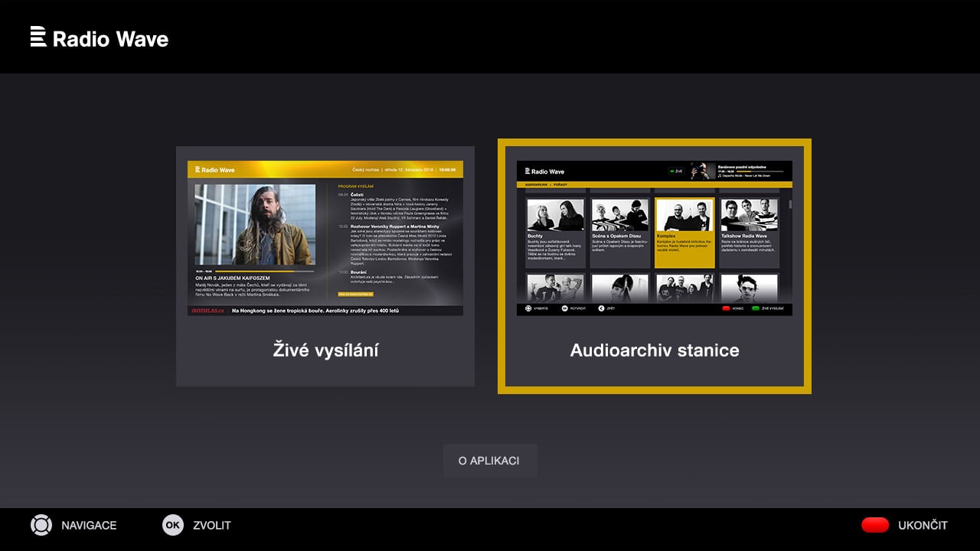
Task: Click the NAVIGACE directional pad icon
Action: click(x=40, y=525)
